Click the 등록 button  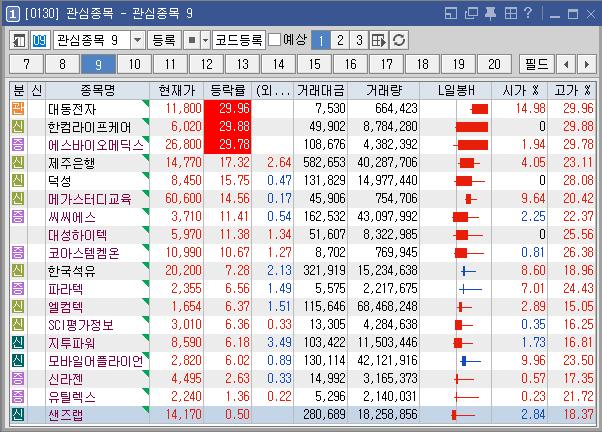pyautogui.click(x=164, y=40)
